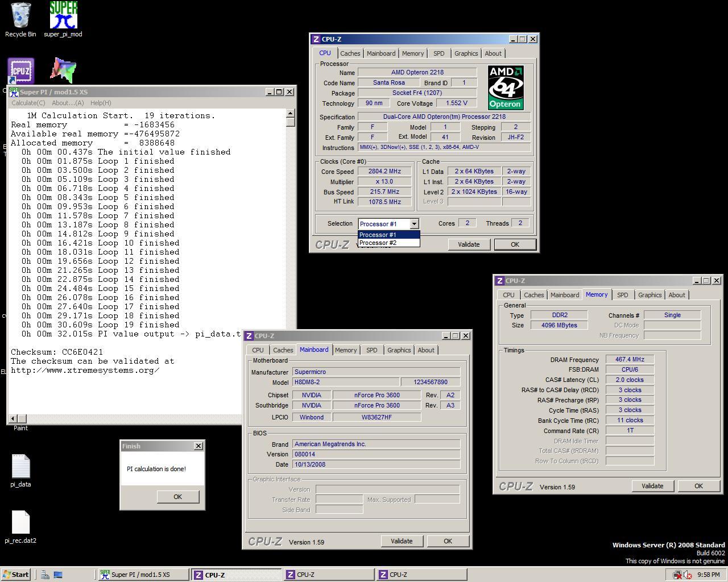This screenshot has width=728, height=582.
Task: Click the CPU-Z Mainboard window title icon
Action: (x=249, y=336)
